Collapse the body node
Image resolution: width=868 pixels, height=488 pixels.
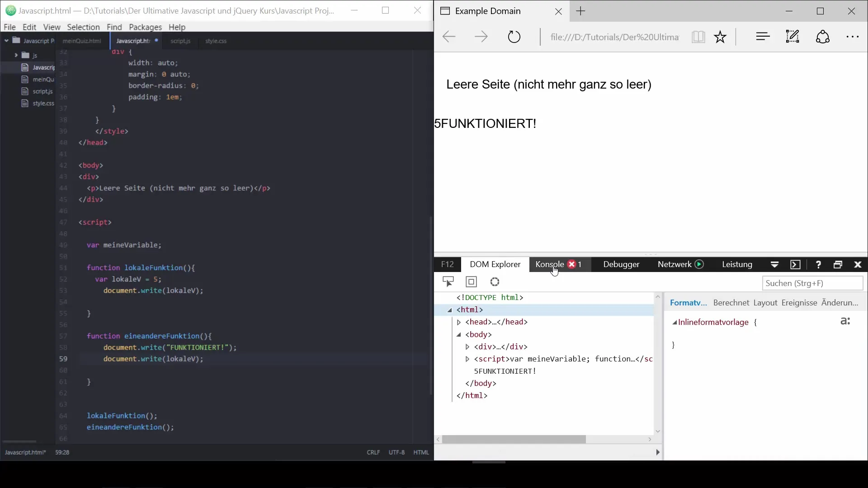click(459, 335)
